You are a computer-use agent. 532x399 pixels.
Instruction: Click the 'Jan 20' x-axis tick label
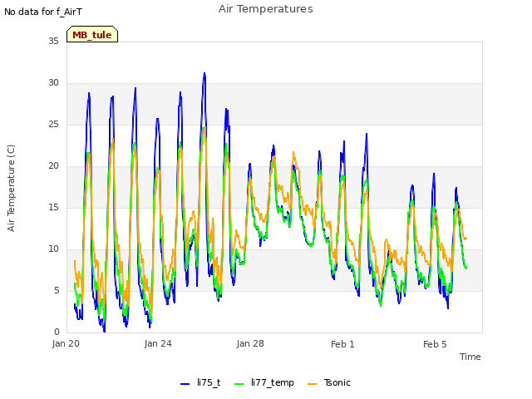pos(66,343)
